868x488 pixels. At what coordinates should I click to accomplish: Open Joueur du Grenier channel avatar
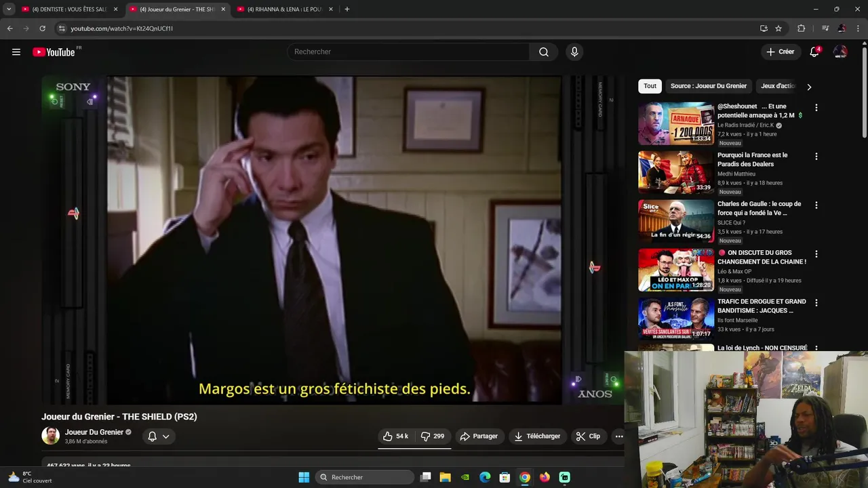50,436
